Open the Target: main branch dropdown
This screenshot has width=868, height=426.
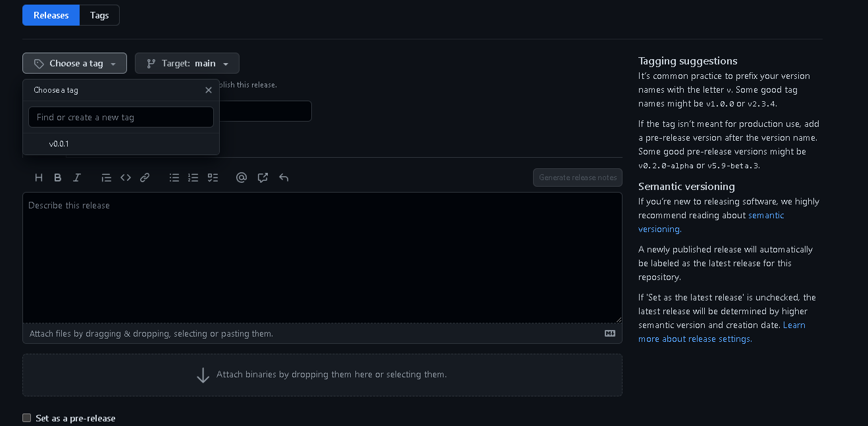(187, 63)
